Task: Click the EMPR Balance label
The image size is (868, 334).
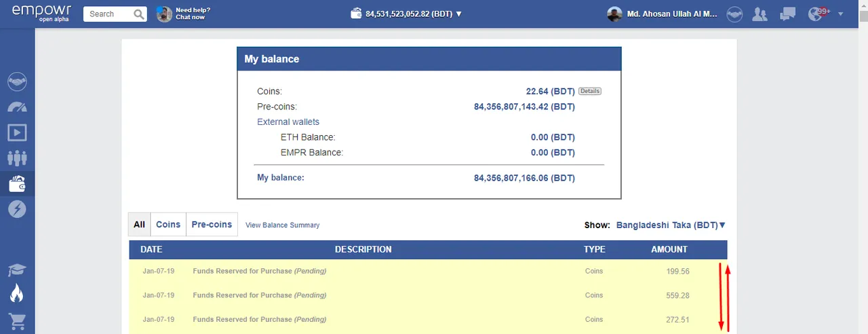Action: 312,153
